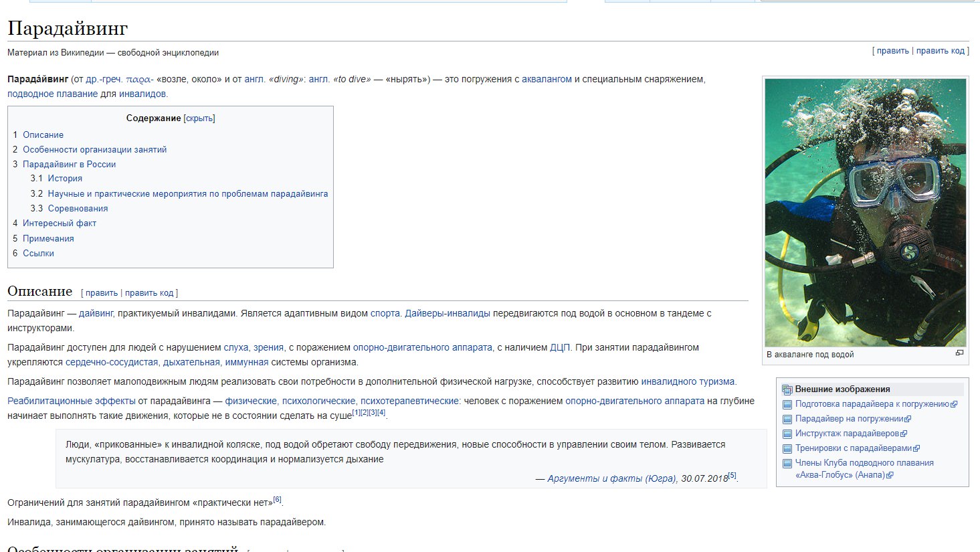Click footnote reference [1] after на суше
Screen dimensions: 980x552
(356, 413)
